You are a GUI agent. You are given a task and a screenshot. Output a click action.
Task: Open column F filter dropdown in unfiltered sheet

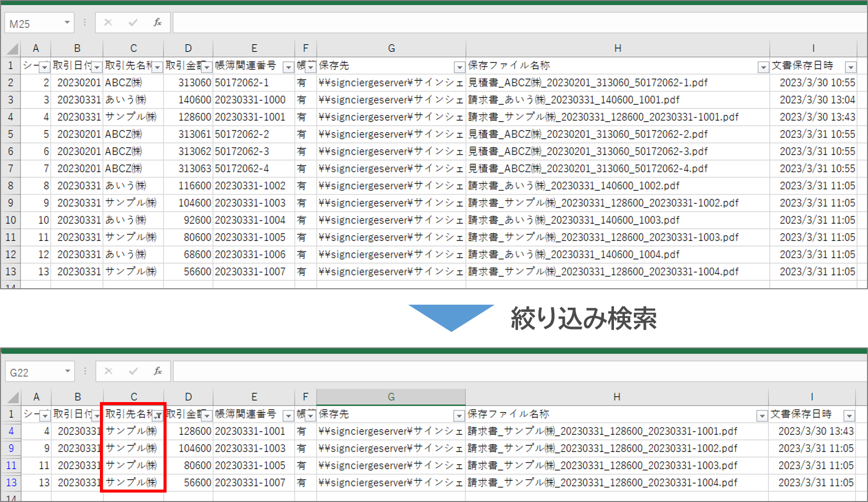pyautogui.click(x=311, y=67)
